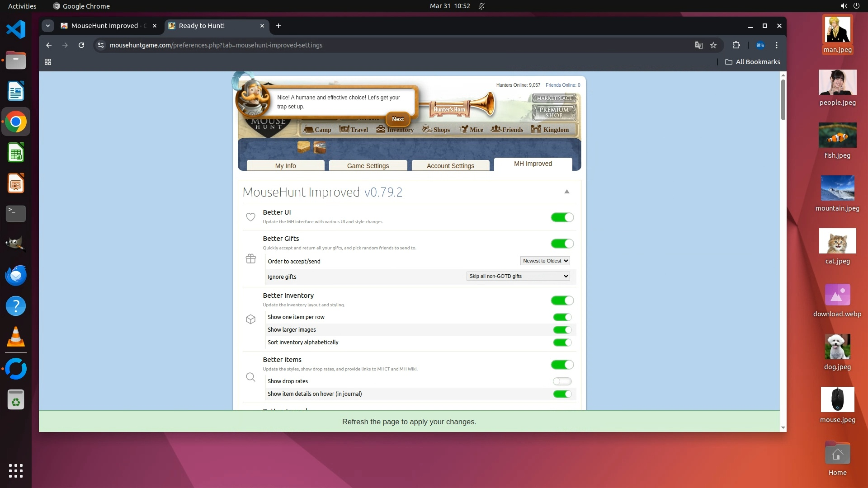Bookmark this page with star icon

click(x=713, y=45)
